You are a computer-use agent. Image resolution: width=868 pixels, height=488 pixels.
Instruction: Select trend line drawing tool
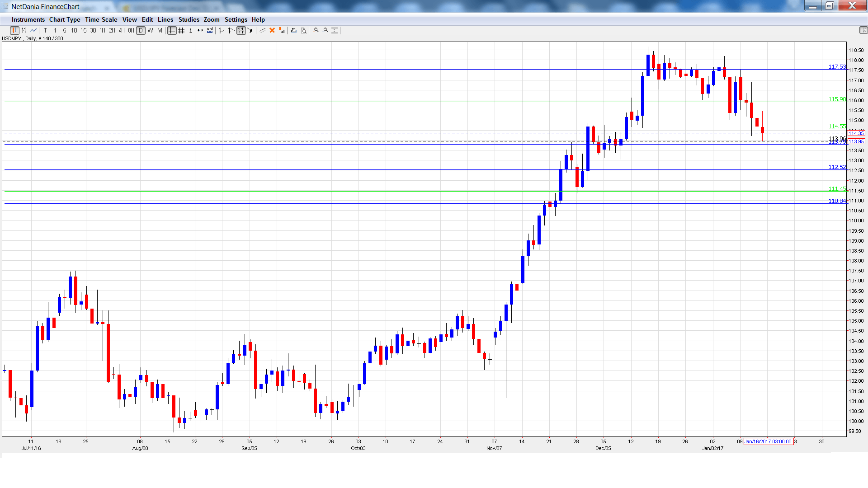(262, 30)
